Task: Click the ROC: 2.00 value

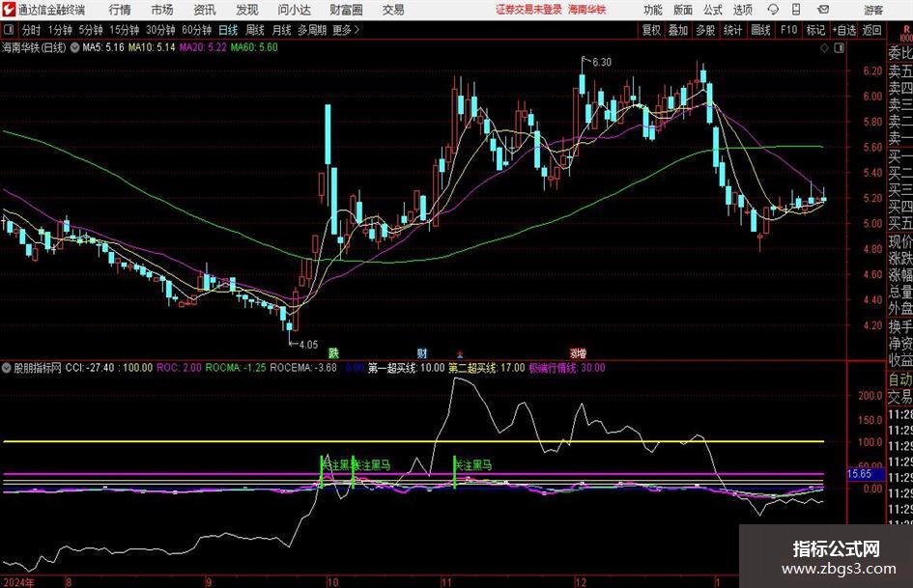Action: [179, 368]
